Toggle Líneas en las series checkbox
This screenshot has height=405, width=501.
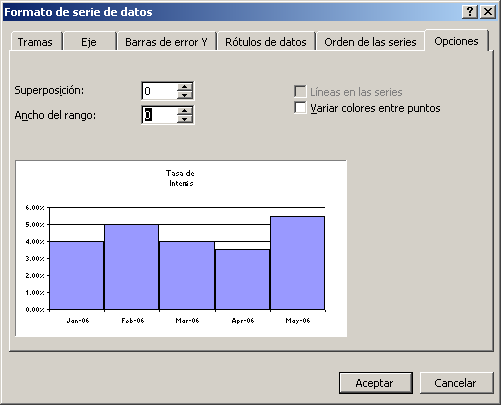[300, 91]
